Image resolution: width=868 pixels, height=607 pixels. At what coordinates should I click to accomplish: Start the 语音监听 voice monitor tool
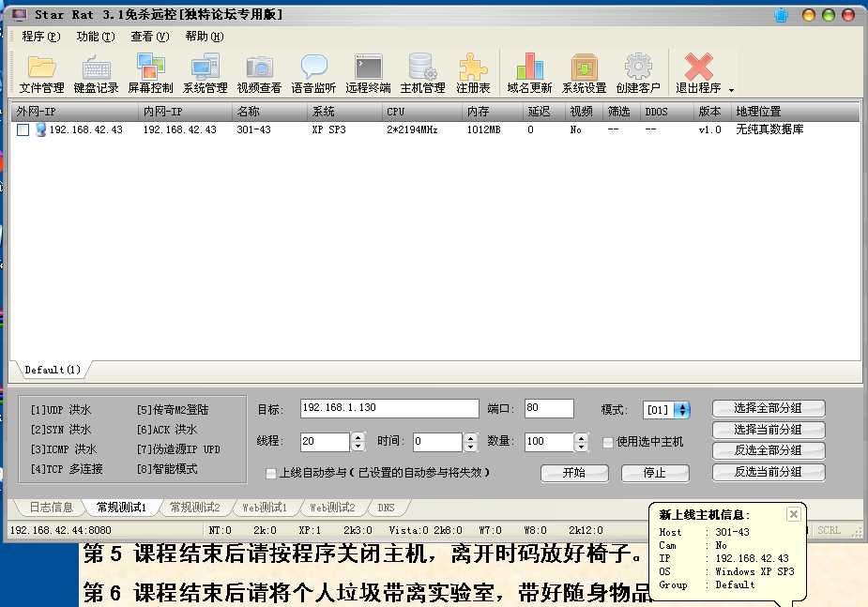(x=313, y=73)
